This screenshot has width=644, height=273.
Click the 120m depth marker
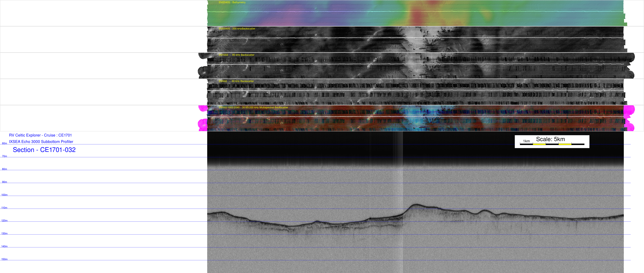coord(5,221)
